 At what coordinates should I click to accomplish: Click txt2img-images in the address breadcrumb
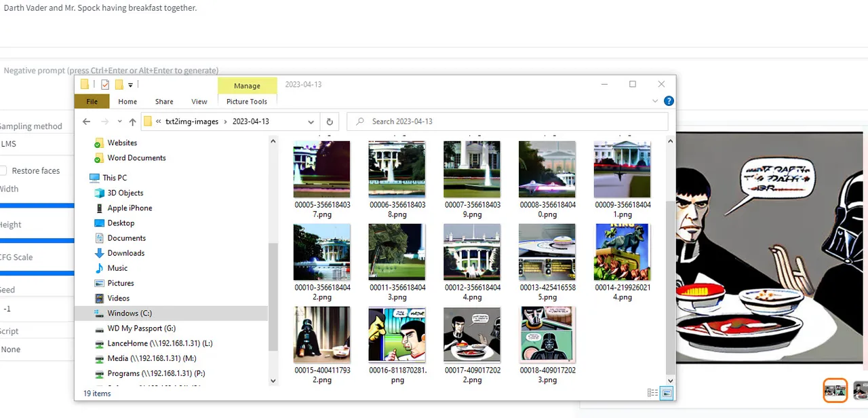(x=192, y=121)
